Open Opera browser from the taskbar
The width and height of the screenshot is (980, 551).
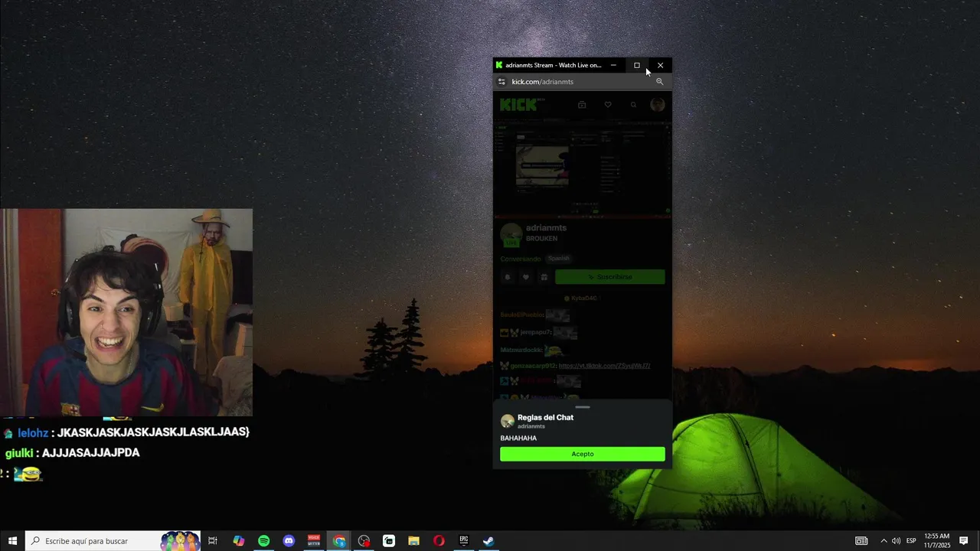coord(439,541)
